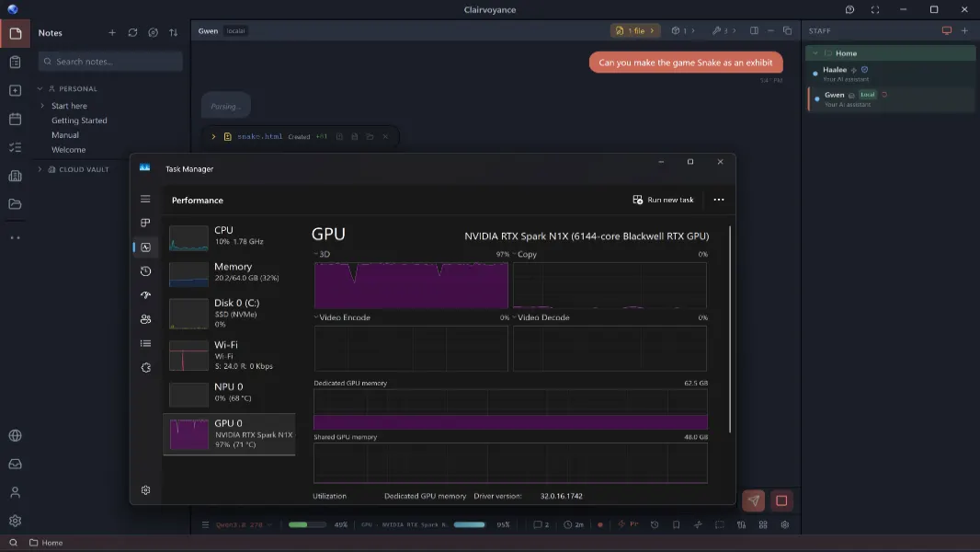Viewport: 980px width, 552px height.
Task: Open the calendar icon in left sidebar
Action: pyautogui.click(x=15, y=119)
